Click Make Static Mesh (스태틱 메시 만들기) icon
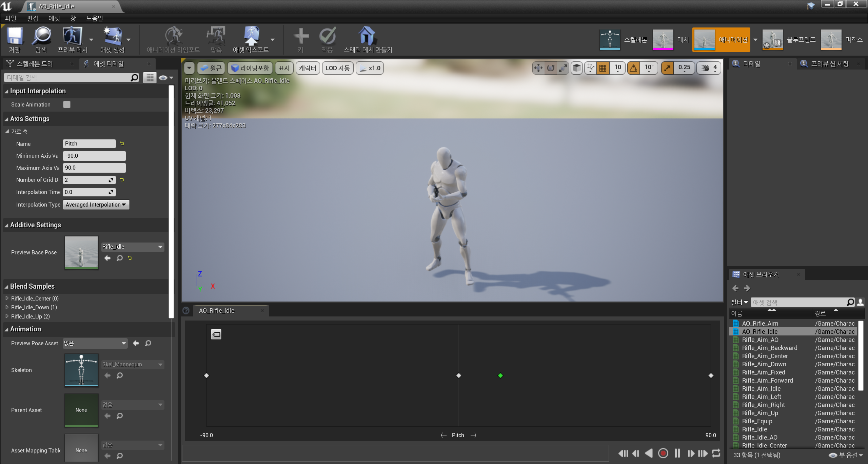This screenshot has width=868, height=464. (367, 36)
